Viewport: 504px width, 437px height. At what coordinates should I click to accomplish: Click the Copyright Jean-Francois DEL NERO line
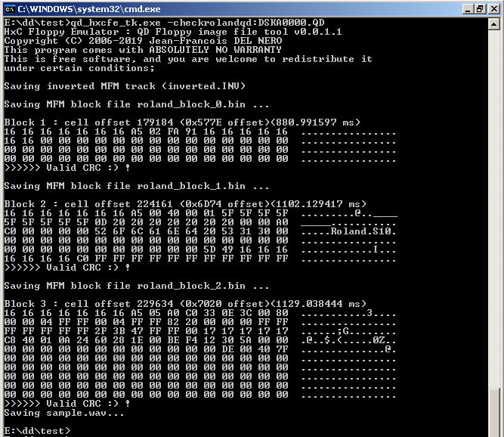pos(143,41)
